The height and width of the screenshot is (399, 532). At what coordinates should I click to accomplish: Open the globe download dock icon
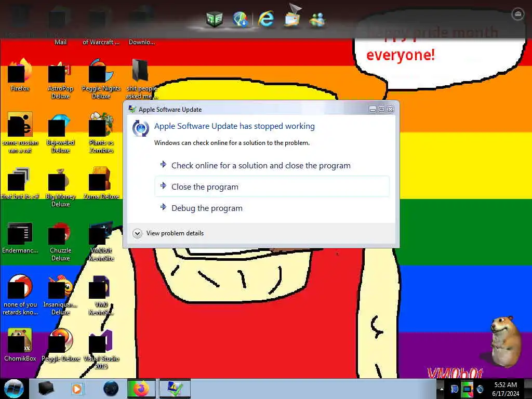coord(240,19)
